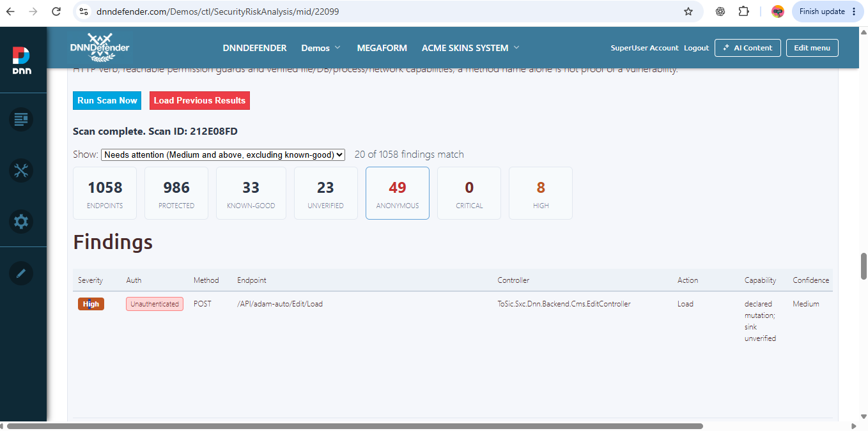The height and width of the screenshot is (431, 868).
Task: Click the Auth column header
Action: click(x=134, y=280)
